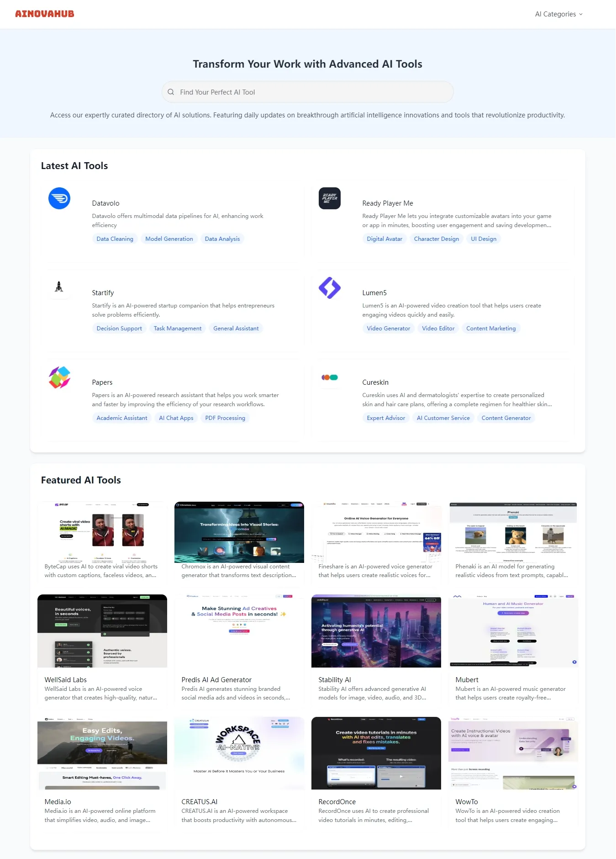Open the AI Categories dropdown
The width and height of the screenshot is (616, 859).
click(559, 14)
